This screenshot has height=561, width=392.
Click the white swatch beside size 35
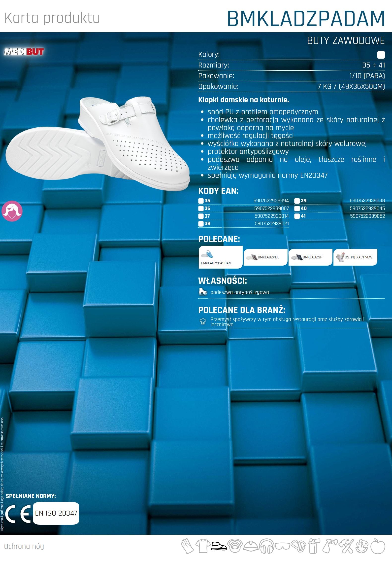coord(201,201)
